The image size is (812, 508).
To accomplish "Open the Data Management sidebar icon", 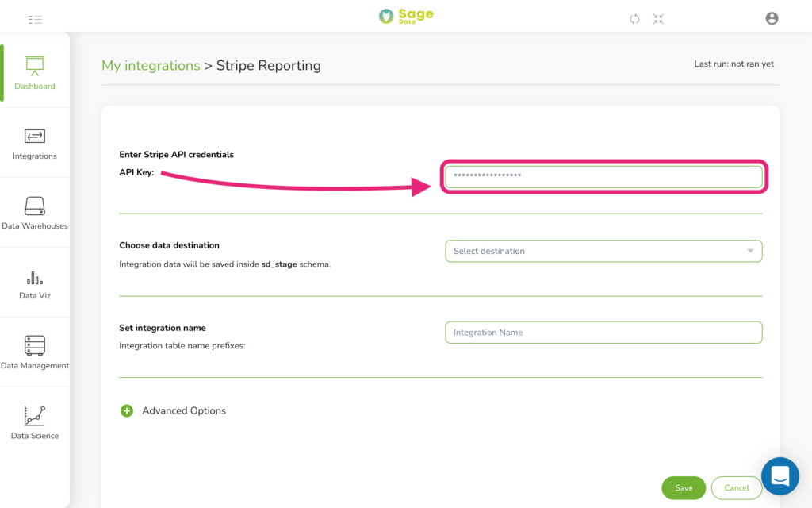I will pos(35,346).
